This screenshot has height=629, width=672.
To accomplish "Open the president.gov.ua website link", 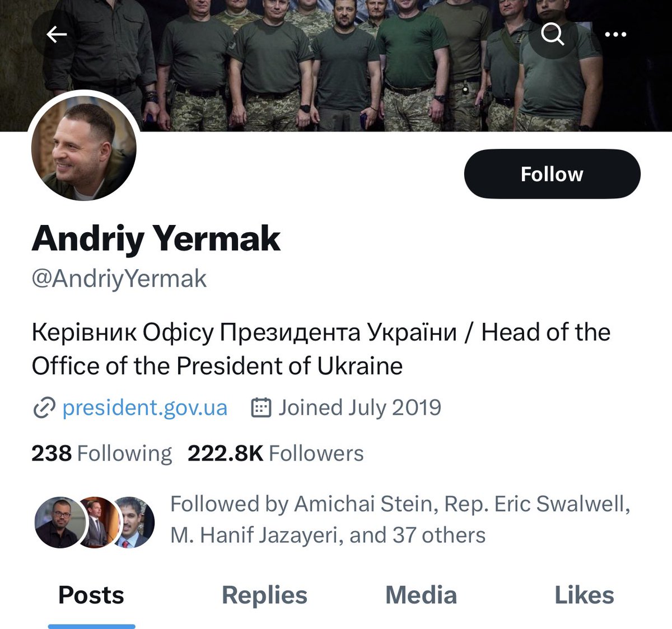I will click(x=144, y=408).
